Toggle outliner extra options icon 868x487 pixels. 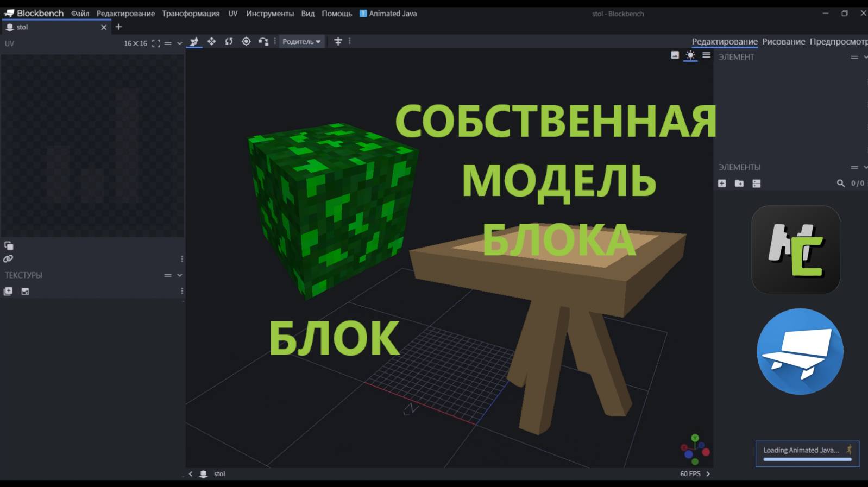point(756,184)
